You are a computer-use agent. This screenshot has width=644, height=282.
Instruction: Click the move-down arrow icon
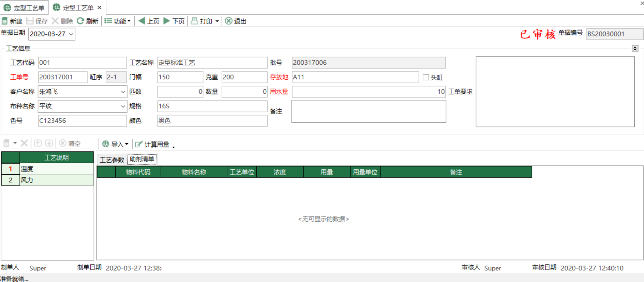pyautogui.click(x=49, y=143)
